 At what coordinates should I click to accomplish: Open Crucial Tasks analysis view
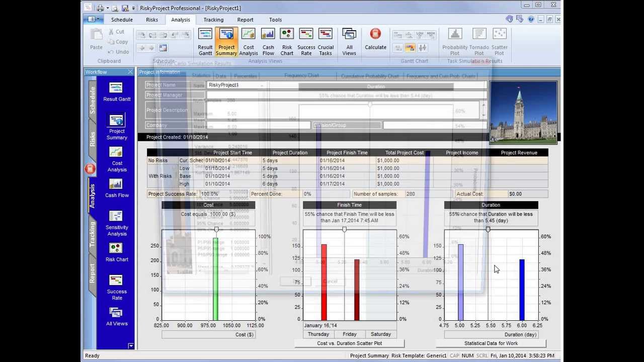pyautogui.click(x=326, y=42)
